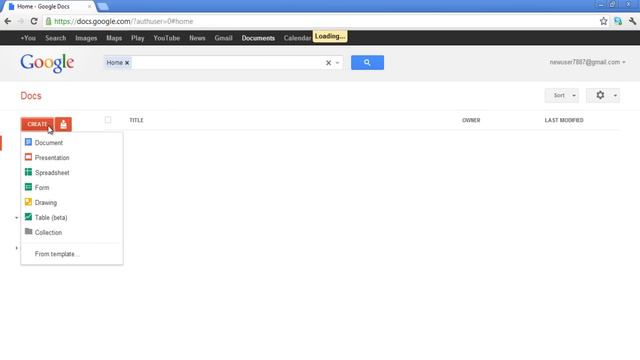The height and width of the screenshot is (360, 640).
Task: Click the Google logo
Action: [47, 63]
